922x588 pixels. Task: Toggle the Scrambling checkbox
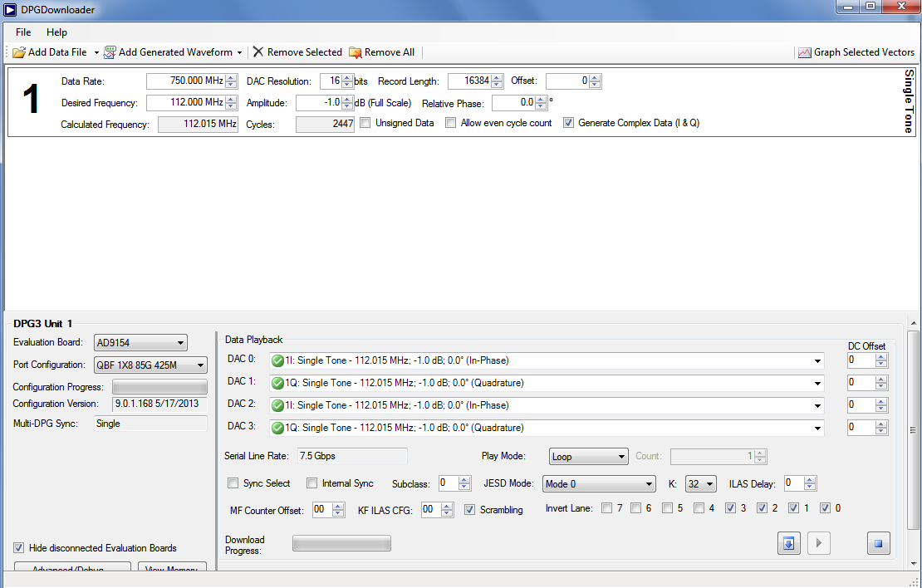coord(470,509)
